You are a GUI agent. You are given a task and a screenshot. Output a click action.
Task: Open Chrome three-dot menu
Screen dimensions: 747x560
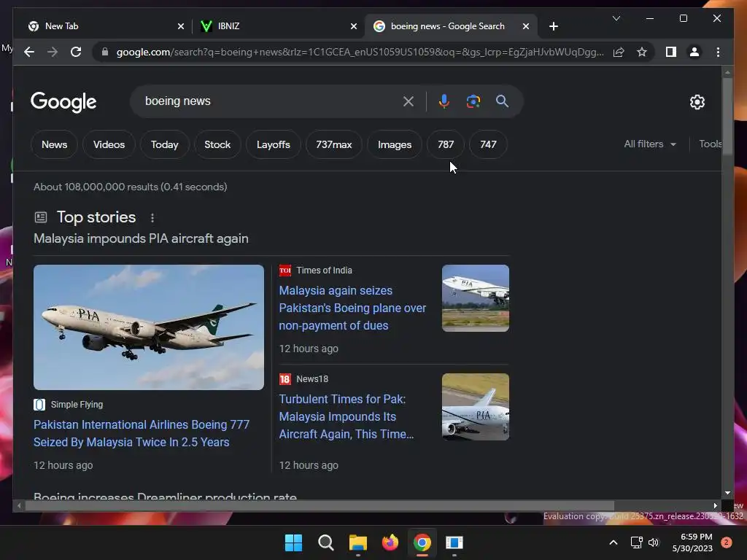718,52
